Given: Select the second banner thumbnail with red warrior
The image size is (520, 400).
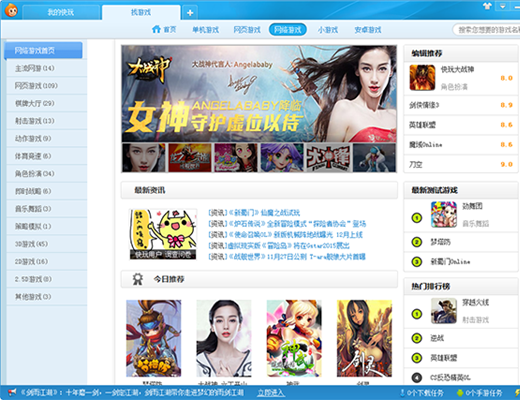Looking at the screenshot, I should (x=190, y=158).
